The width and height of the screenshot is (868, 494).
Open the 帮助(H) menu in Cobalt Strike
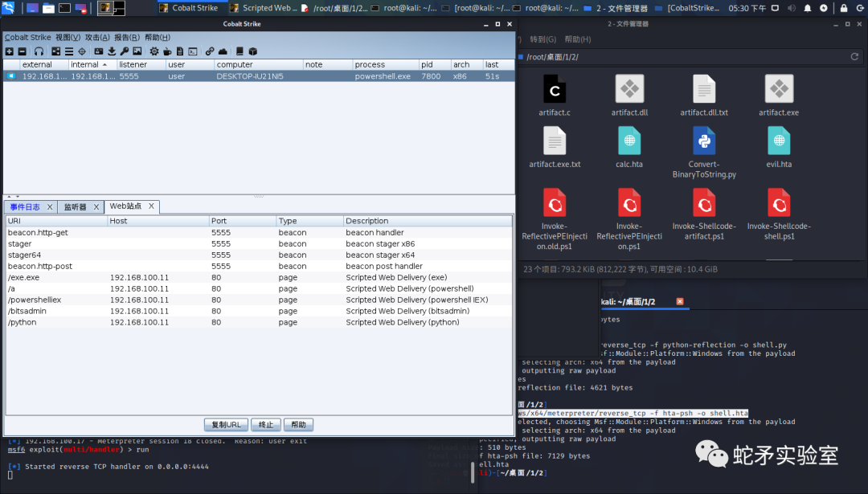click(158, 37)
